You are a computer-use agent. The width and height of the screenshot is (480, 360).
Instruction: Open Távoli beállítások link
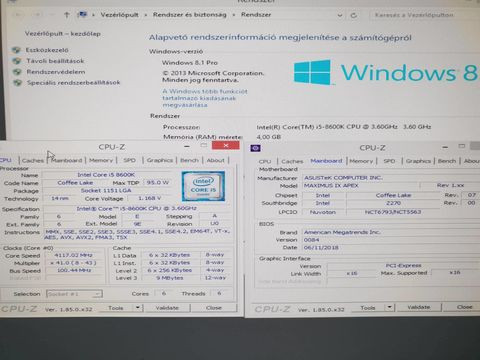point(55,61)
